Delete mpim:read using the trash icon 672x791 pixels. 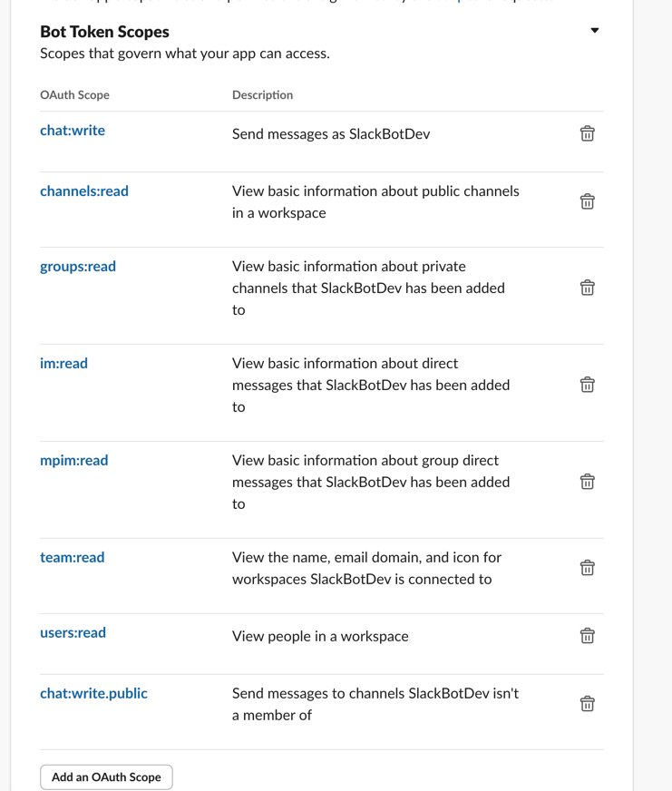[587, 481]
